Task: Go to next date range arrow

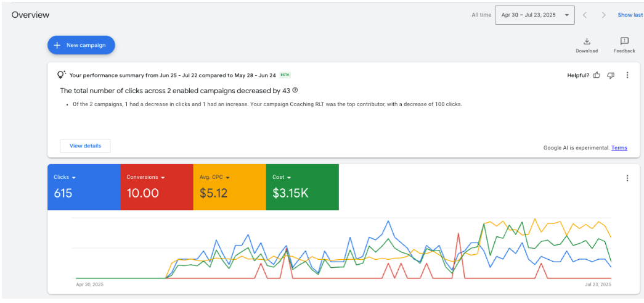Action: coord(604,15)
